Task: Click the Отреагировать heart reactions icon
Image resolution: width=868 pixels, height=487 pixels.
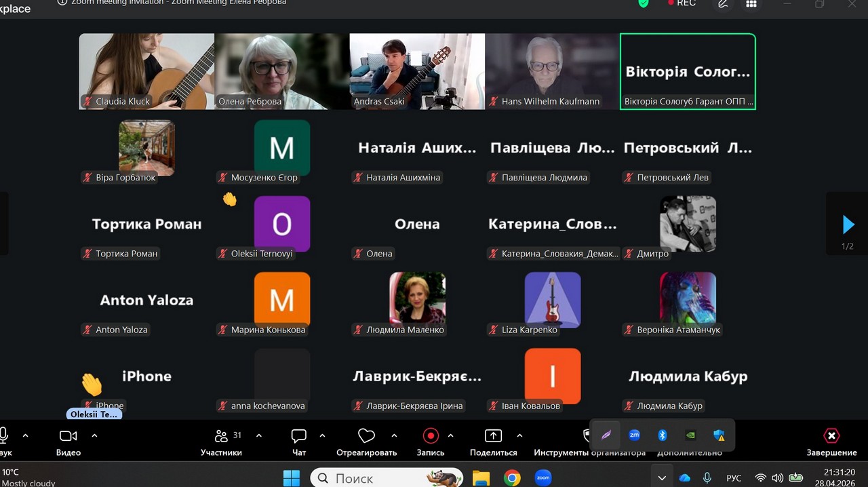Action: coord(366,436)
